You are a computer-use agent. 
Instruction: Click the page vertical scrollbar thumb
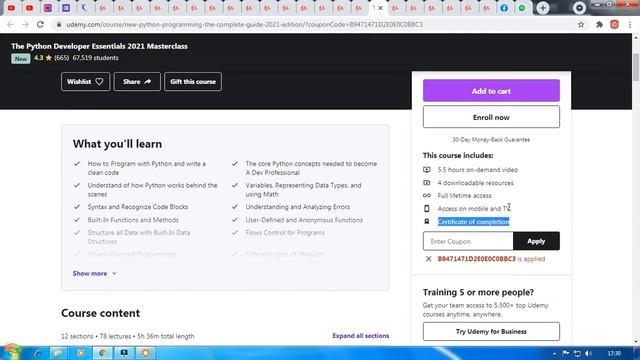click(636, 67)
